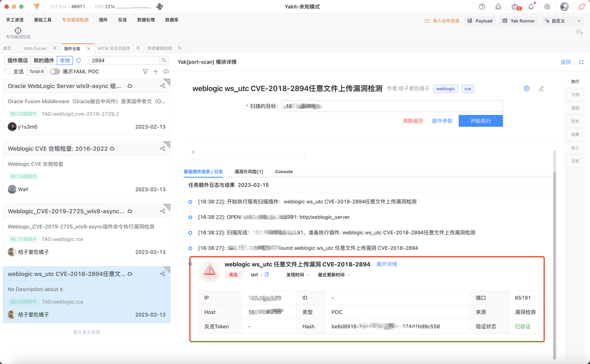
Task: Focus the plugin search box containing 2894
Action: click(124, 60)
